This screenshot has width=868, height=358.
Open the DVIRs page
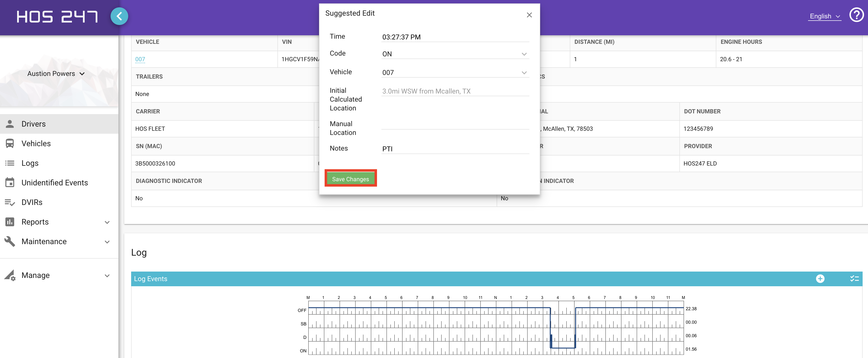coord(59,202)
